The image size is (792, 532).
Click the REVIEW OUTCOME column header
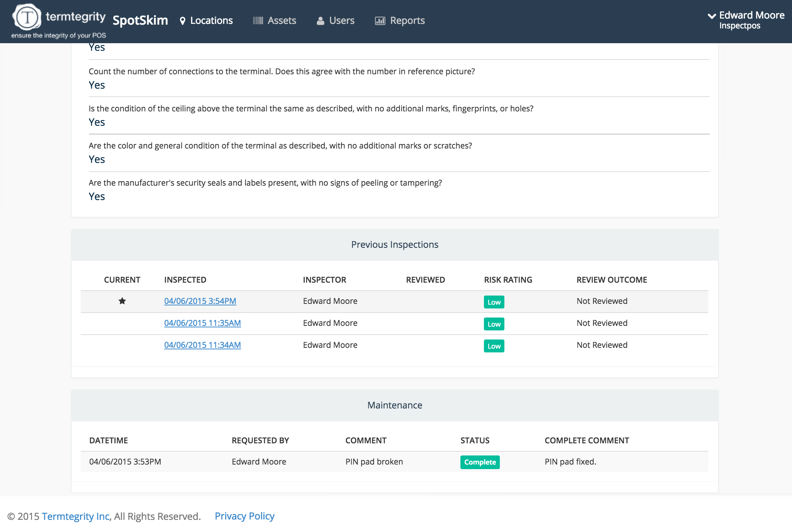point(612,280)
